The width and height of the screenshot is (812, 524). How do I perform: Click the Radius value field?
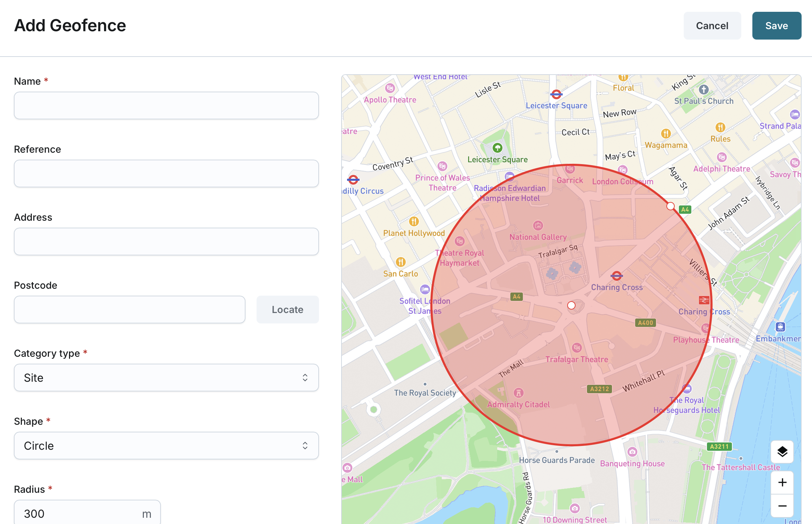(x=80, y=513)
